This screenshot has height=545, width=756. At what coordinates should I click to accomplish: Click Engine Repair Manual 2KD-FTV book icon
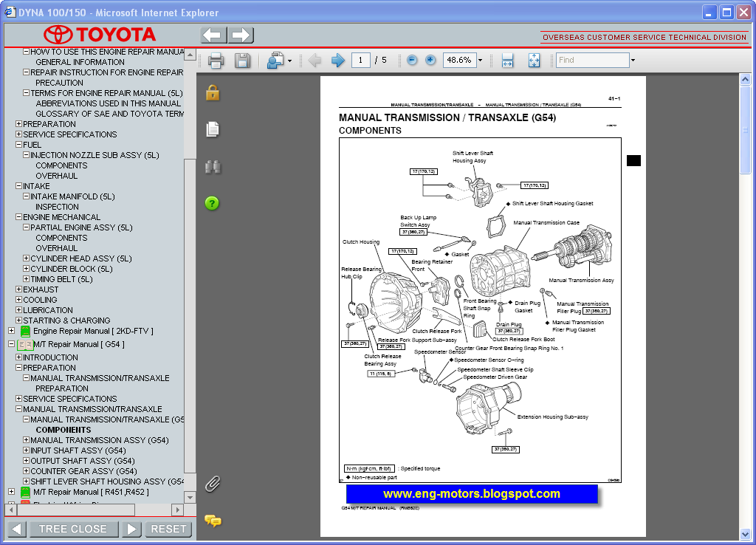point(26,332)
